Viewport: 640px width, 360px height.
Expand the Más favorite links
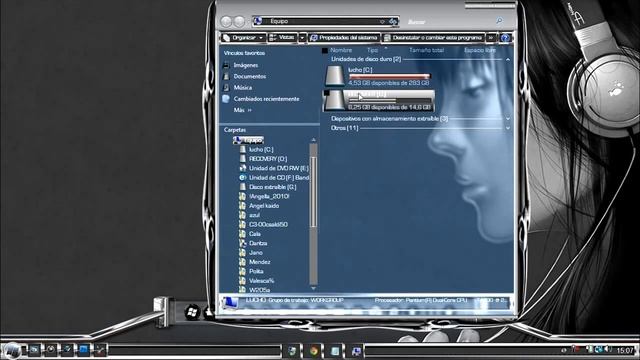tap(242, 110)
